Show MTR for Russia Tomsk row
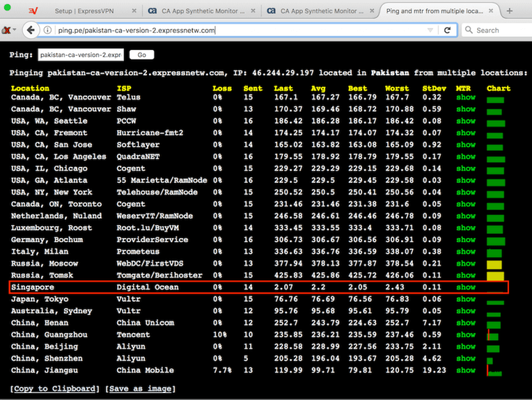 (x=465, y=275)
